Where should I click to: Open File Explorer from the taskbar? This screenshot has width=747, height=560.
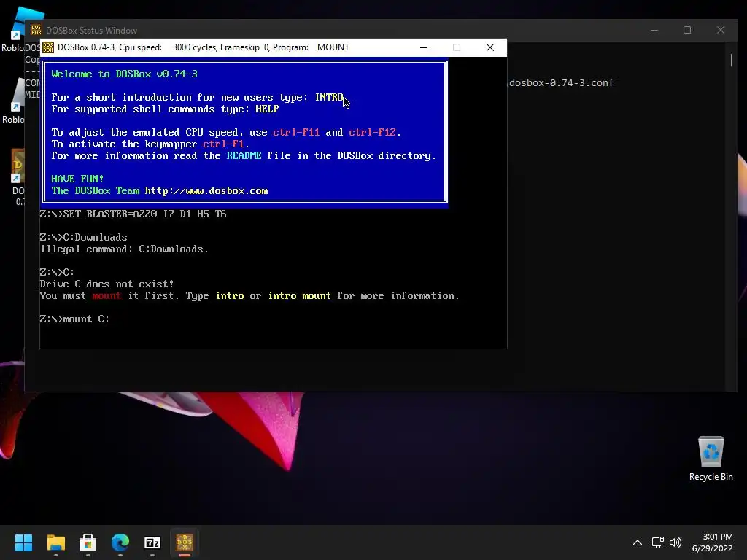[x=55, y=542]
